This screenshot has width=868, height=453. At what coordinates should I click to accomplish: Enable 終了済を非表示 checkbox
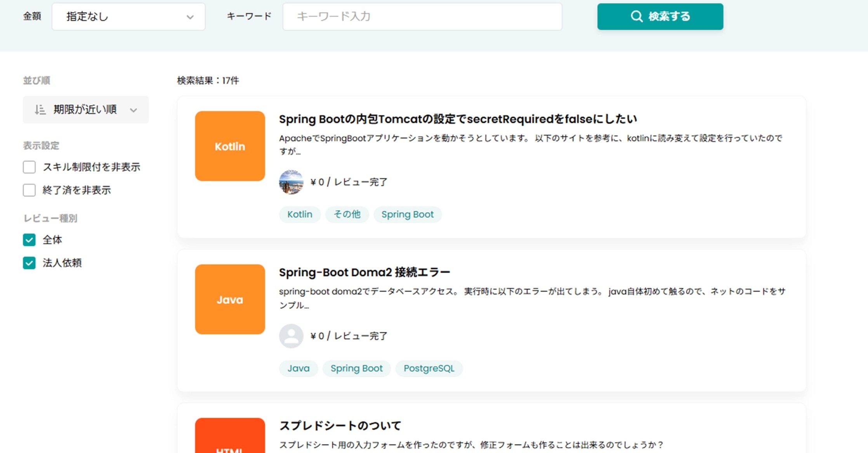point(29,190)
